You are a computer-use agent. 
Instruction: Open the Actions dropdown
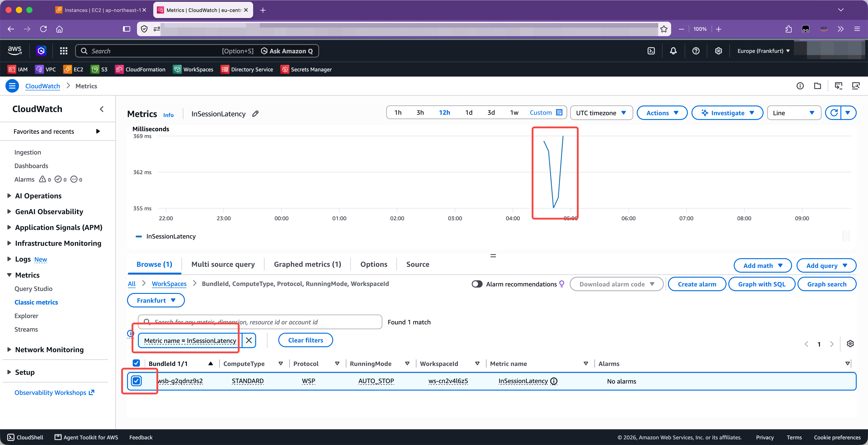(x=662, y=113)
